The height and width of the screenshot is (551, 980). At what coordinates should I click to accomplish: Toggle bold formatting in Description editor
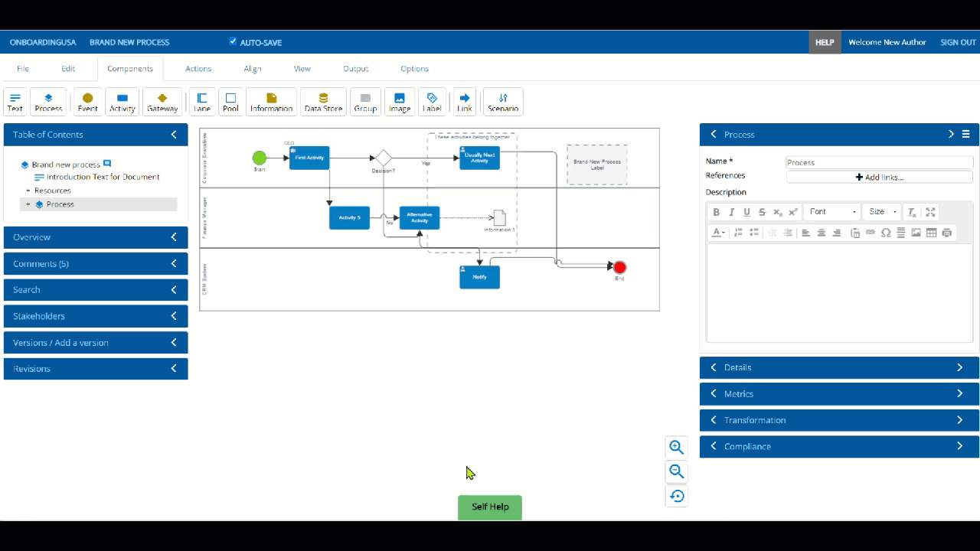[717, 212]
